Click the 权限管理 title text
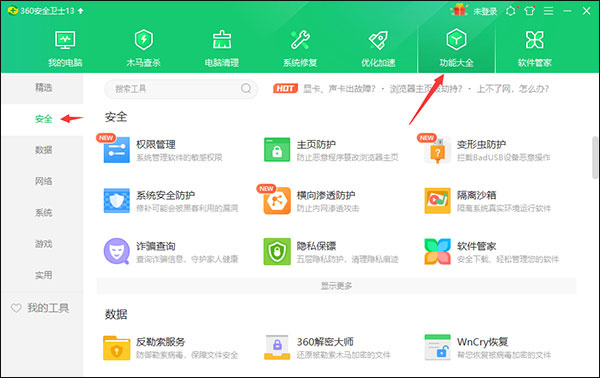 pos(156,144)
